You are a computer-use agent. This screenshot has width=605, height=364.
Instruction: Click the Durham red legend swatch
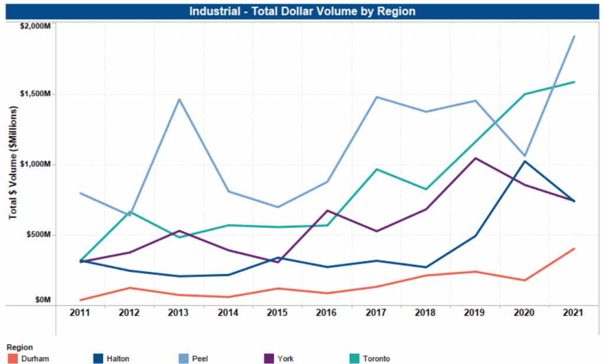click(x=13, y=359)
